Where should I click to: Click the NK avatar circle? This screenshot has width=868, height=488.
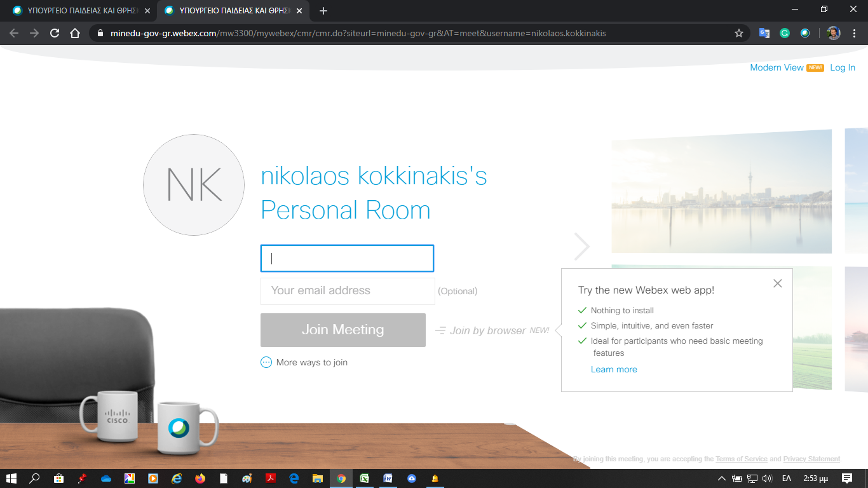coord(194,185)
